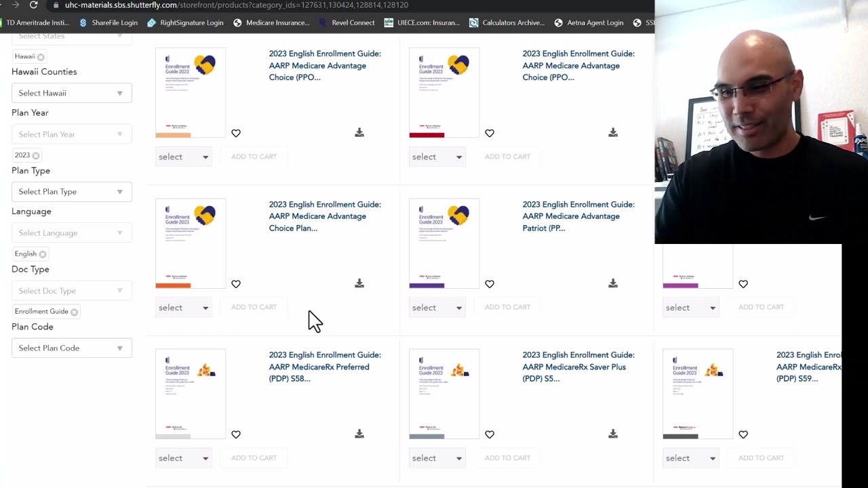Screen dimensions: 868x488
Task: Favorite the MedicareRx Preferred (PDP) S58 guide
Action: [x=236, y=434]
